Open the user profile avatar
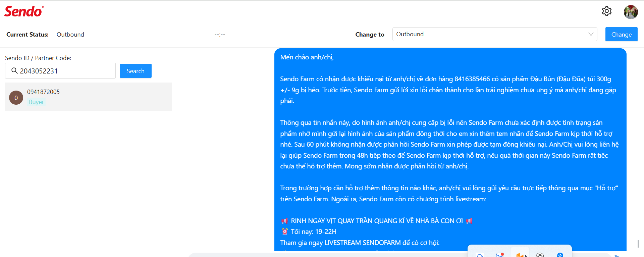Viewport: 644px width, 257px height. (631, 12)
